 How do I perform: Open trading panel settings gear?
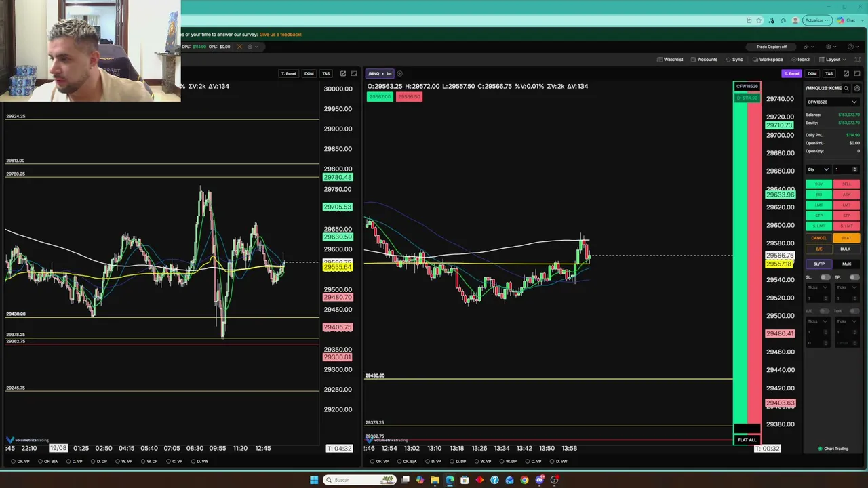pos(857,88)
